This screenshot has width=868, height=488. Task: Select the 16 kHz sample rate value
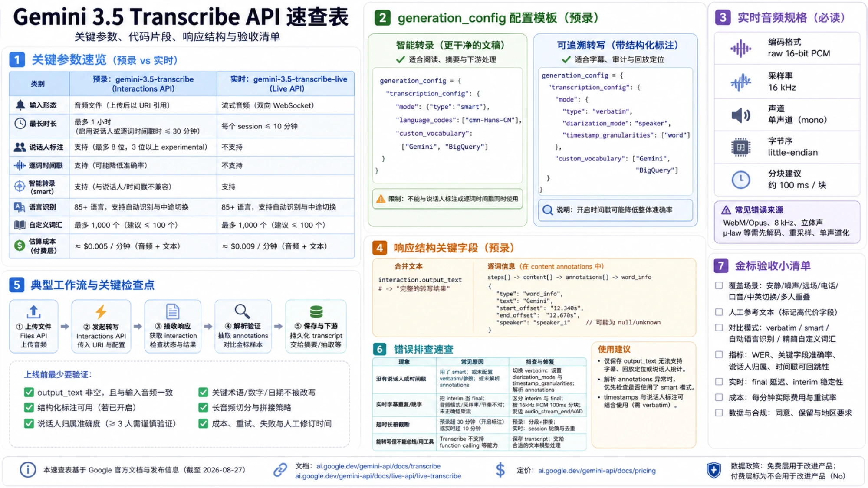click(x=782, y=87)
